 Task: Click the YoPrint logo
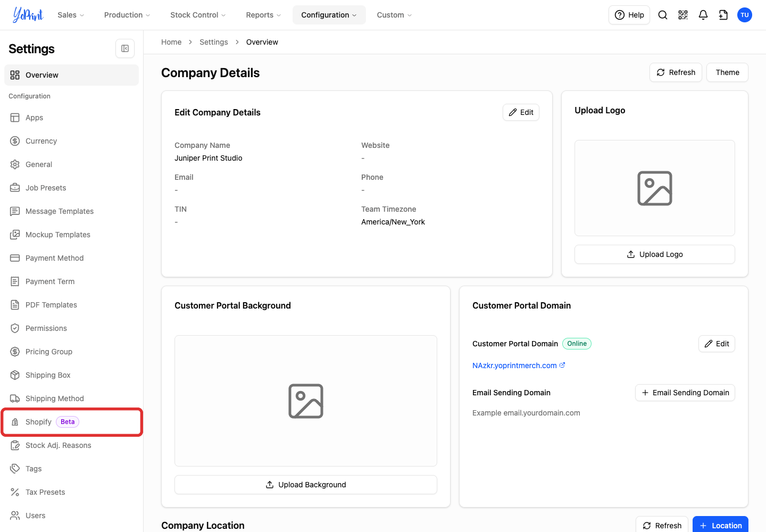tap(28, 14)
